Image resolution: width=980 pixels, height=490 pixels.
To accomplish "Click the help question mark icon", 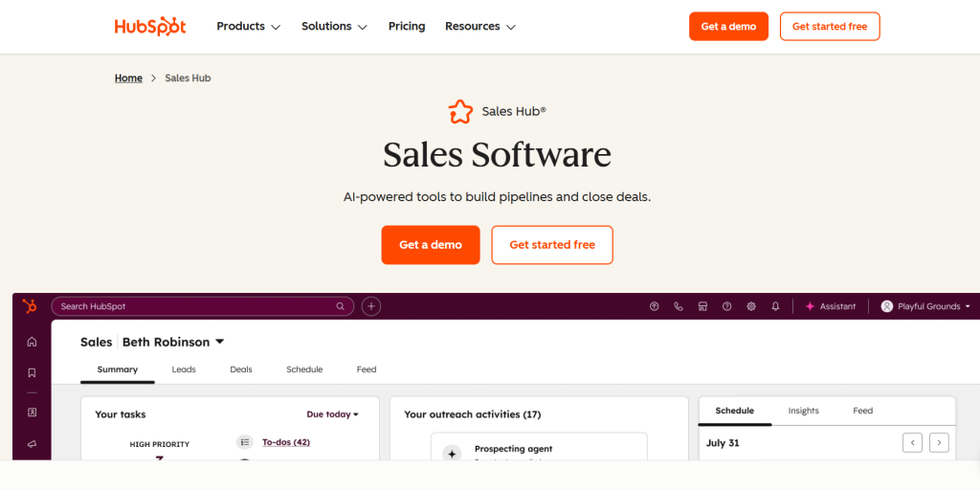I will (727, 306).
